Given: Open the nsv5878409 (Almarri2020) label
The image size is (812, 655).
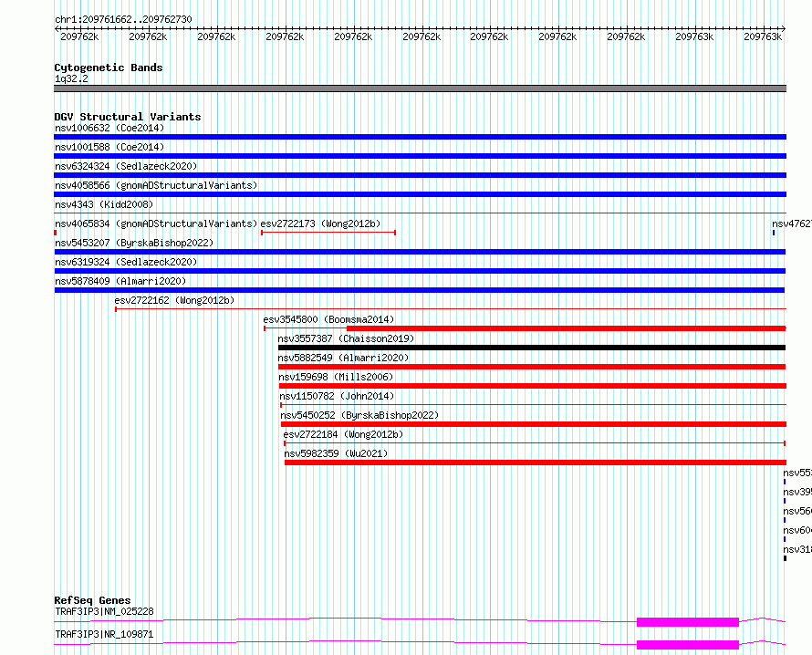Looking at the screenshot, I should (x=120, y=281).
